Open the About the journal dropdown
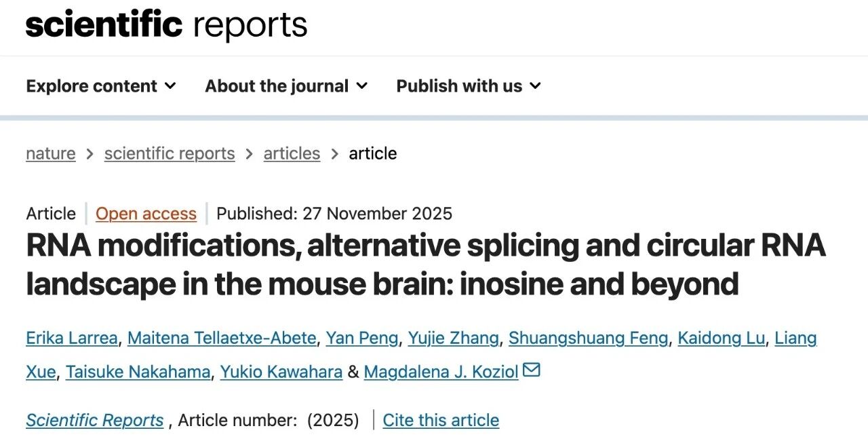This screenshot has width=868, height=439. click(x=286, y=86)
